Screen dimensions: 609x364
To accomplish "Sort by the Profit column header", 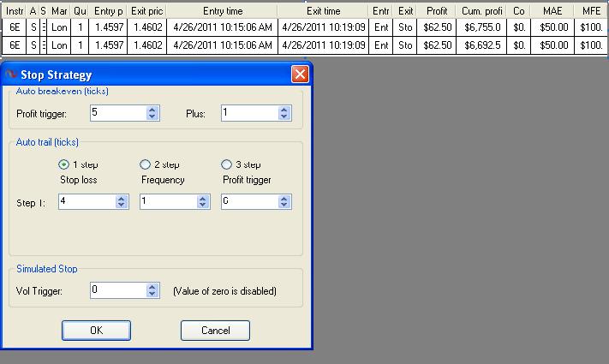I will (437, 11).
